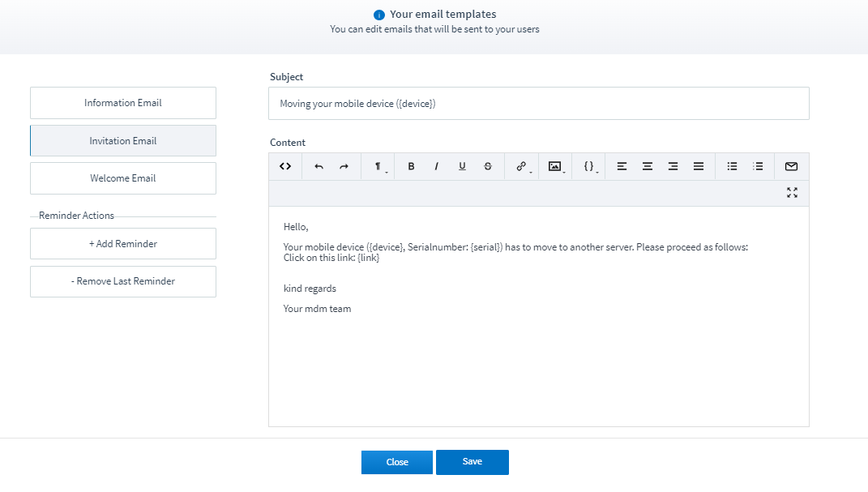
Task: Select the Information Email template
Action: click(x=123, y=103)
